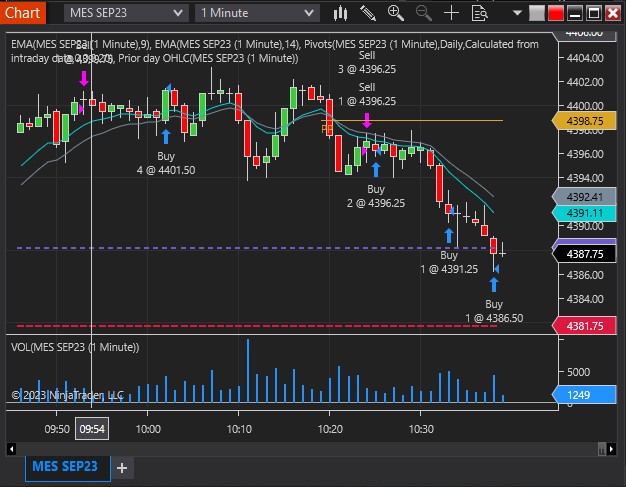Click the gray link color square
626x487 pixels.
[x=537, y=13]
